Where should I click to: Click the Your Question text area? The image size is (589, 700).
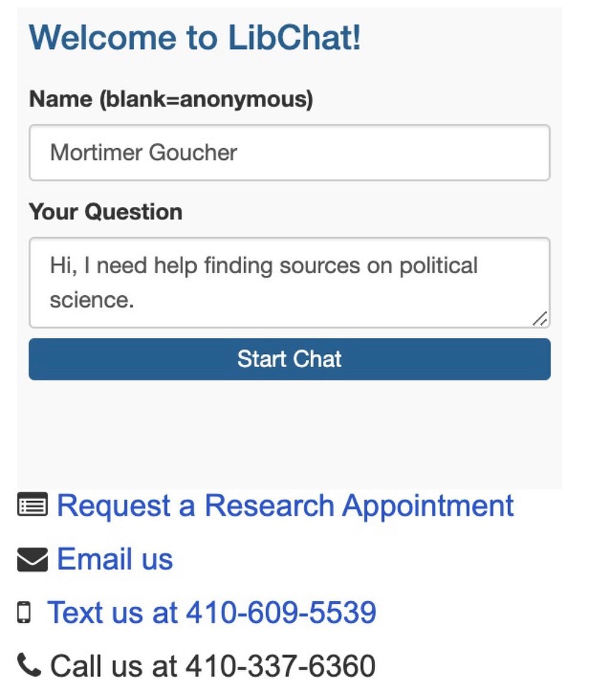tap(289, 283)
